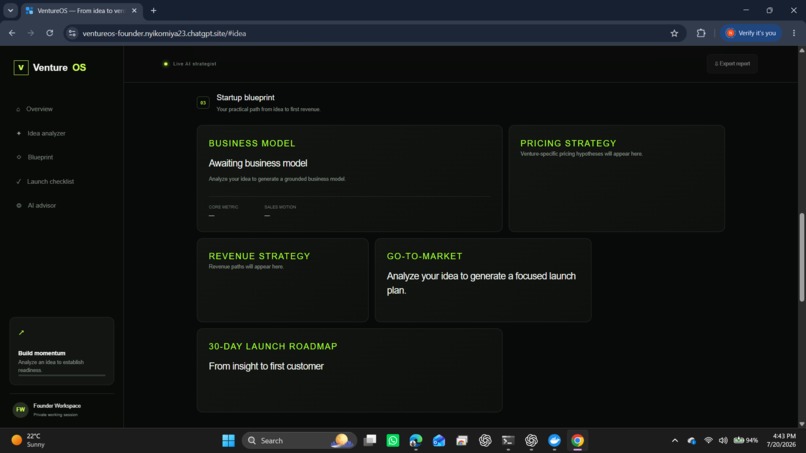Click the site information icon in address bar
This screenshot has width=806, height=453.
pyautogui.click(x=72, y=33)
